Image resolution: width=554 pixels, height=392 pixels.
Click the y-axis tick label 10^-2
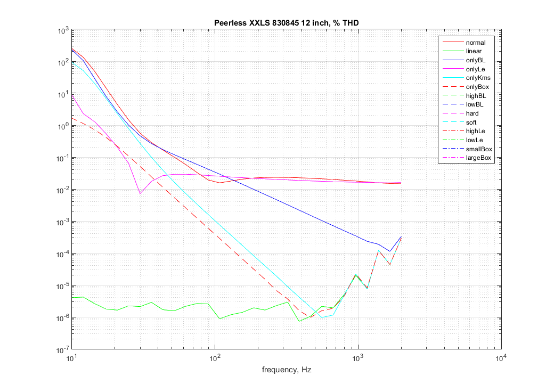[x=62, y=190]
